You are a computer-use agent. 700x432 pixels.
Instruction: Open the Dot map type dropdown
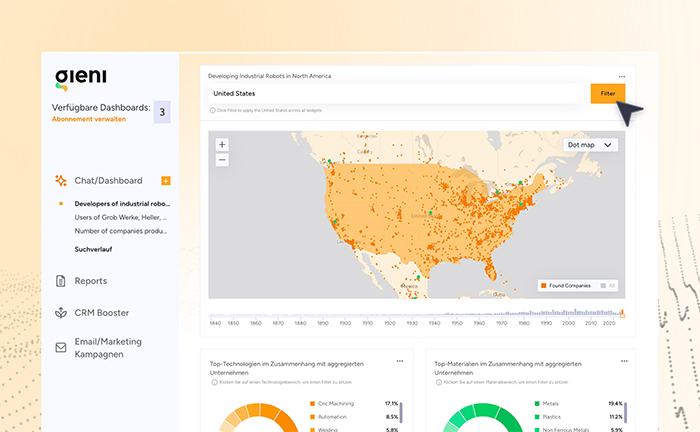(590, 145)
